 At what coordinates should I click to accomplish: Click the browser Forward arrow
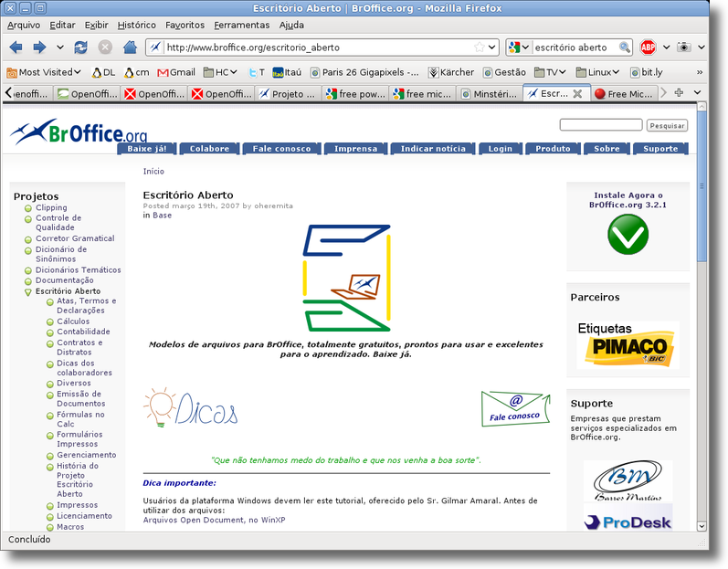39,47
